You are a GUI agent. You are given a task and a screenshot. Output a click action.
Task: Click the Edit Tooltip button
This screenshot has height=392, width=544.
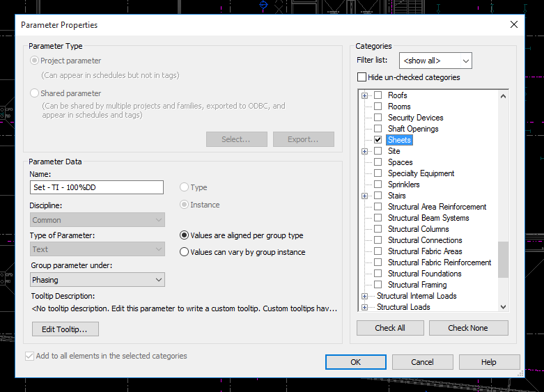click(x=65, y=329)
